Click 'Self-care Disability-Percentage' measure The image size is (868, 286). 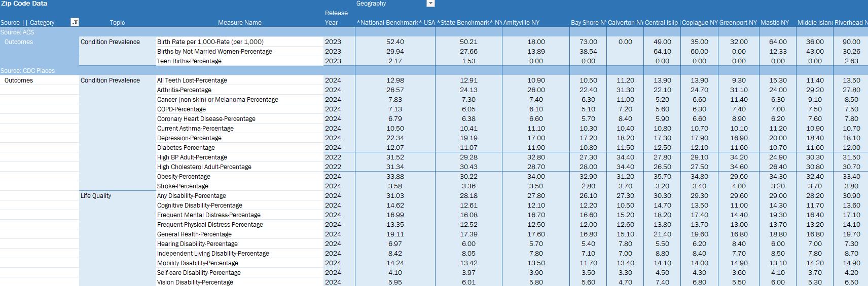199,273
